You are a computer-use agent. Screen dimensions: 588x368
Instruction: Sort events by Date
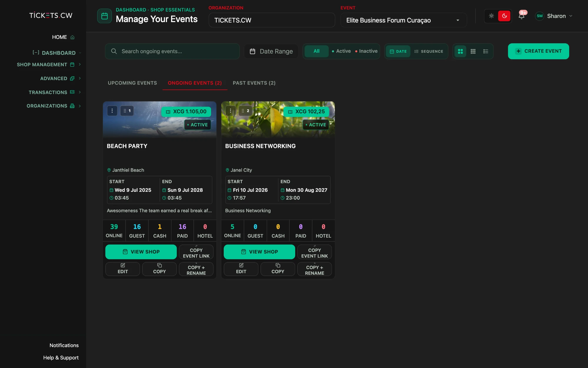(398, 51)
